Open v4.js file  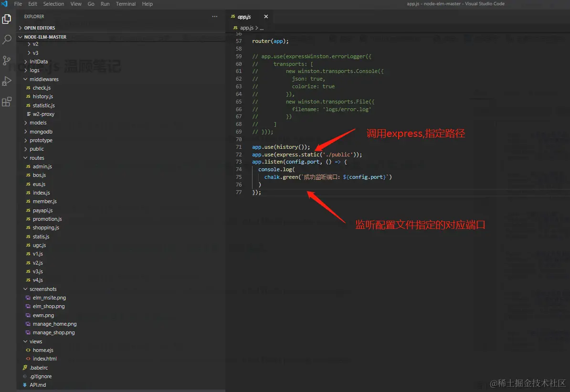[x=38, y=280]
